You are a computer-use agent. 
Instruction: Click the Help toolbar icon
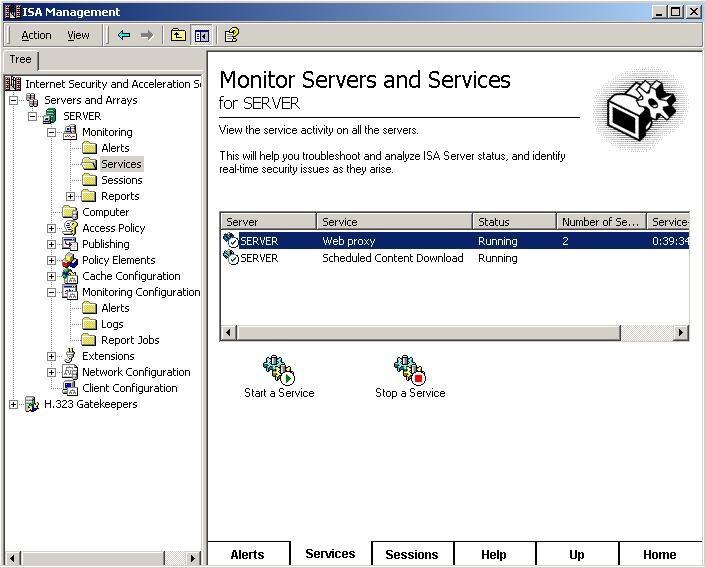pos(232,35)
